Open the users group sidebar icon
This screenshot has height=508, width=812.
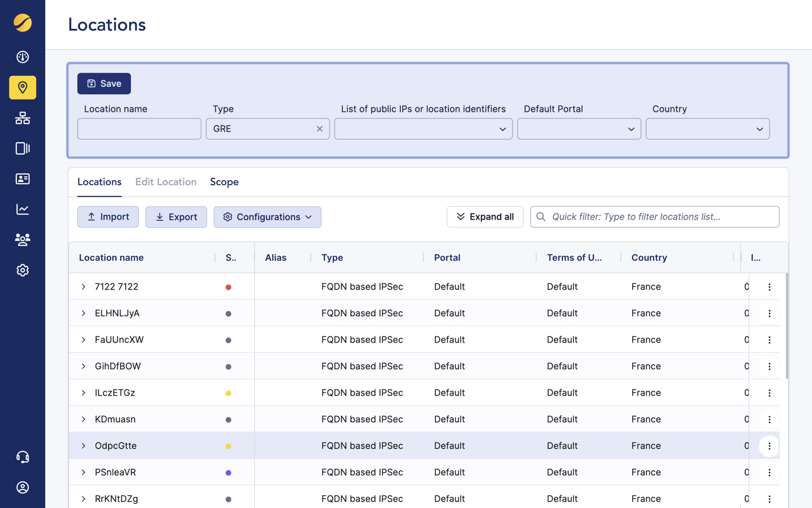(x=23, y=240)
